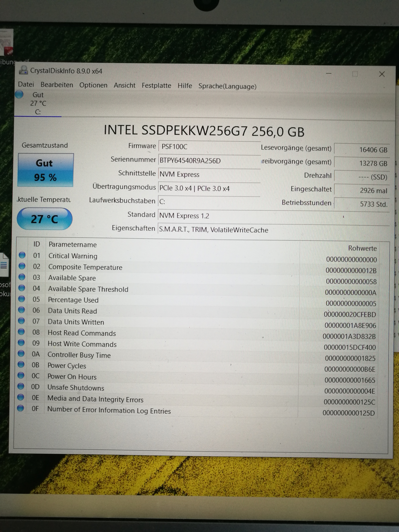Click the Available Spare status orb

22,277
